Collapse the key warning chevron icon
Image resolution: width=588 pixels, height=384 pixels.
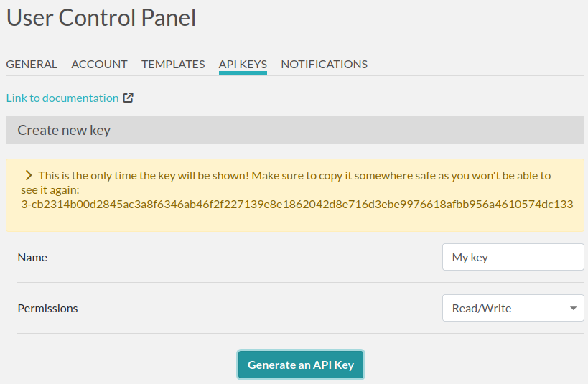[x=29, y=175]
